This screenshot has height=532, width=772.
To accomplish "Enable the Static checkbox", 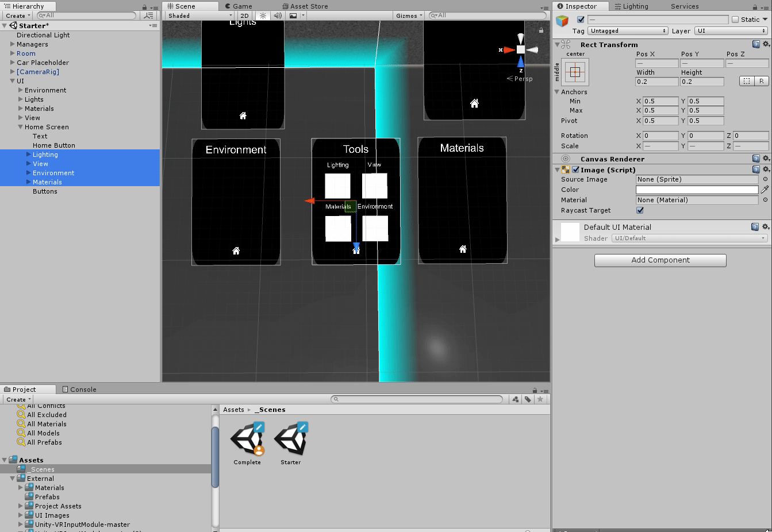I will point(735,20).
